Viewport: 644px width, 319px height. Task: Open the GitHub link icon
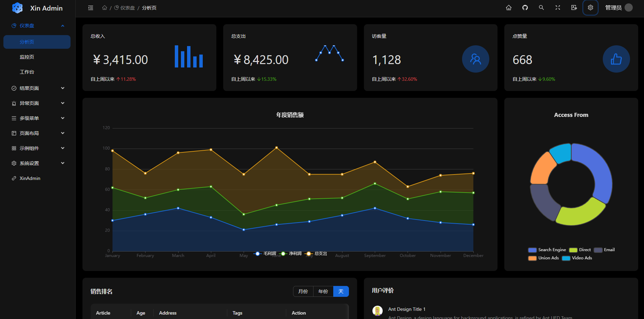(x=525, y=8)
